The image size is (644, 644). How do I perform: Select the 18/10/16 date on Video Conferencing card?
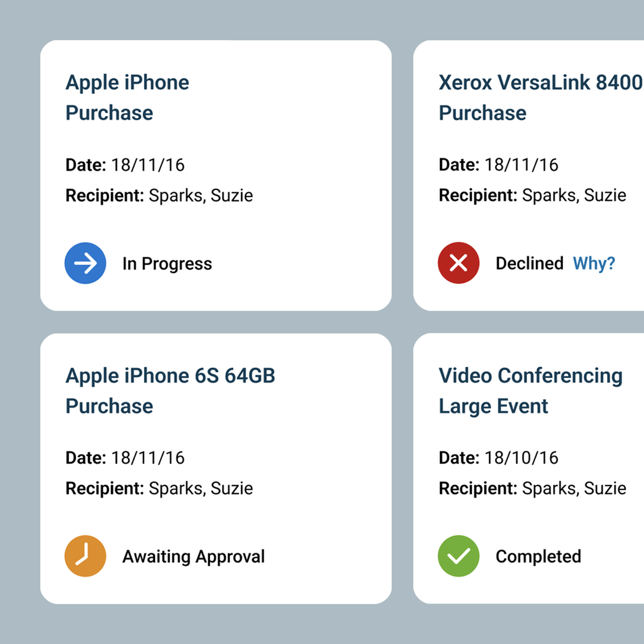[521, 458]
